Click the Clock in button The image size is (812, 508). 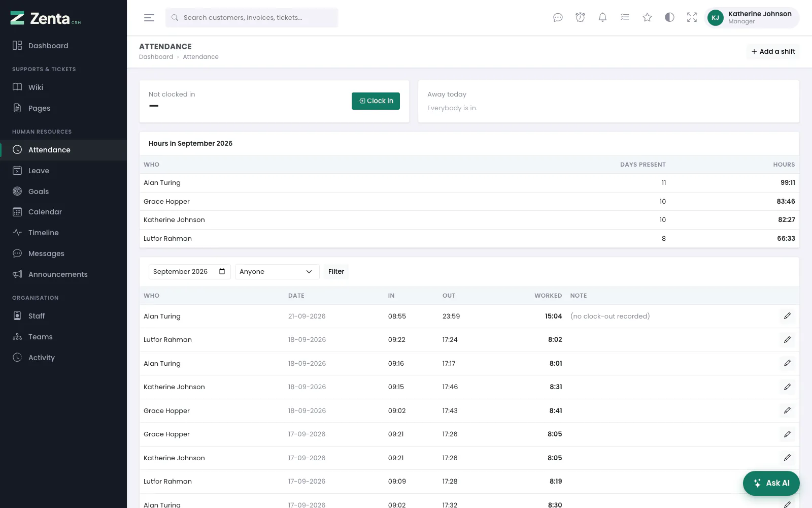point(376,101)
